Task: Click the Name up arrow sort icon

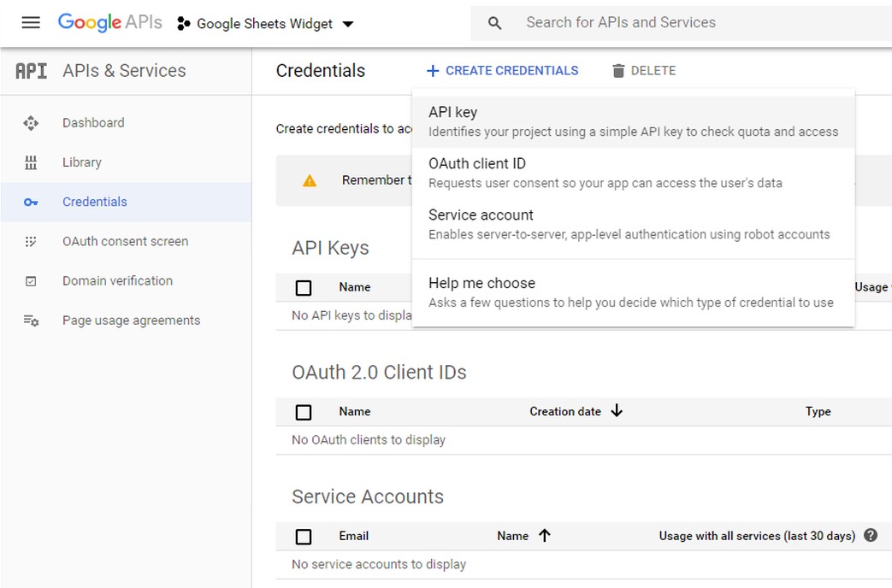Action: tap(545, 535)
